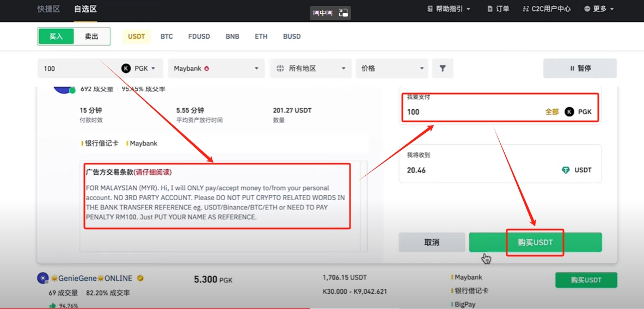Switch to 买入 buy mode
Image resolution: width=644 pixels, height=309 pixels.
click(56, 36)
